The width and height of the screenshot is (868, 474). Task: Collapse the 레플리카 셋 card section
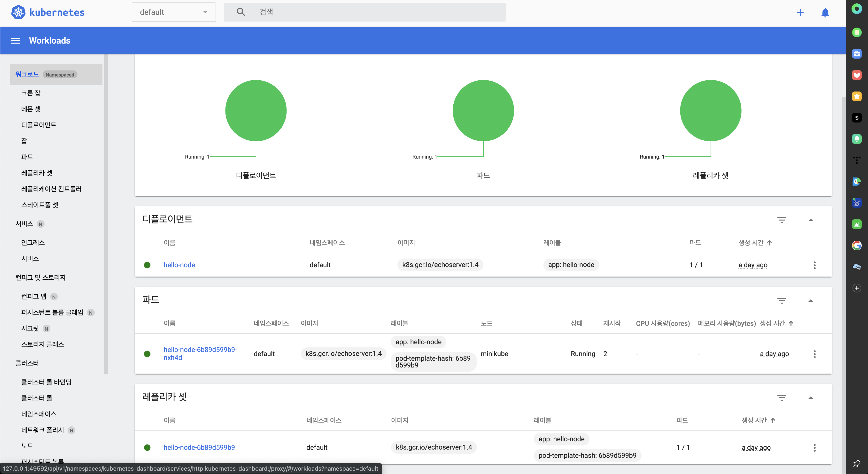(x=811, y=398)
